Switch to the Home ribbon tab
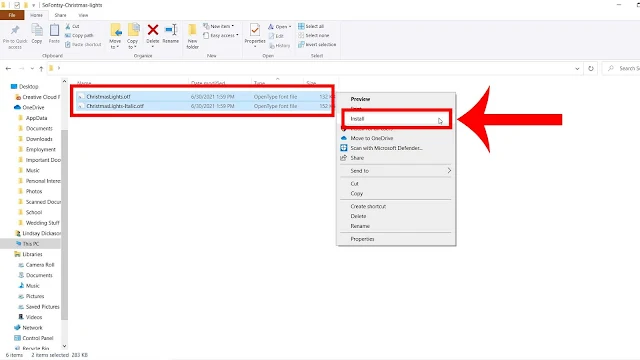 click(36, 15)
